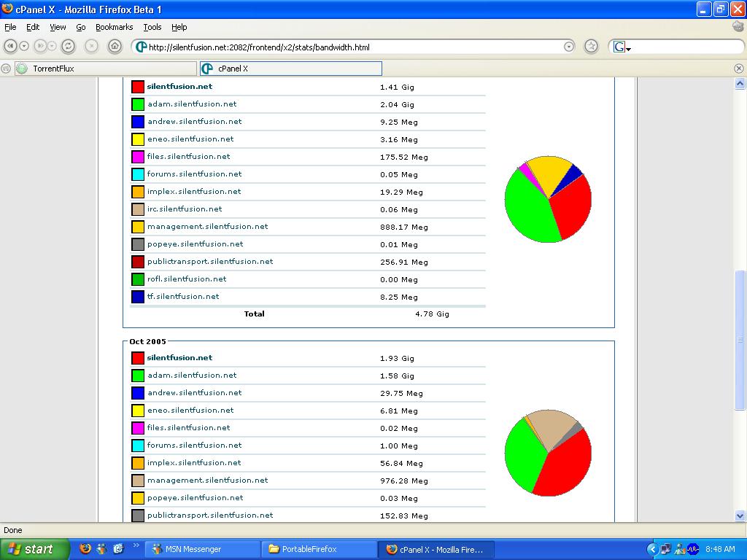Image resolution: width=747 pixels, height=560 pixels.
Task: Close the current tab with the tab-bar X
Action: click(739, 69)
